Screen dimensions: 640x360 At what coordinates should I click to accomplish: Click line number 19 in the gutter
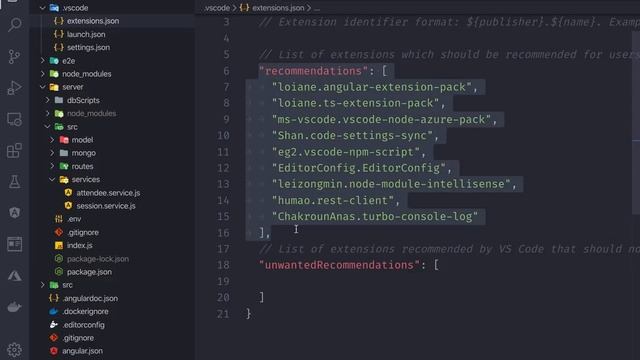tap(223, 282)
